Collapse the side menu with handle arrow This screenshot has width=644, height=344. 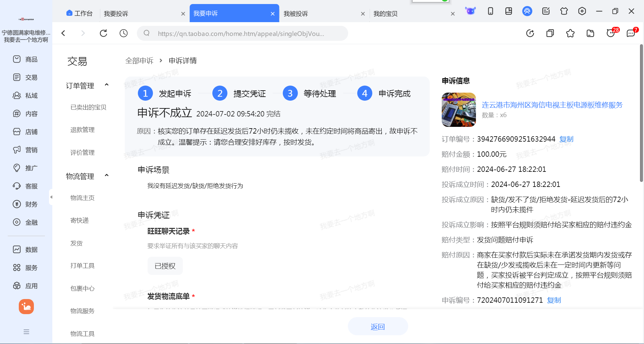[x=51, y=197]
